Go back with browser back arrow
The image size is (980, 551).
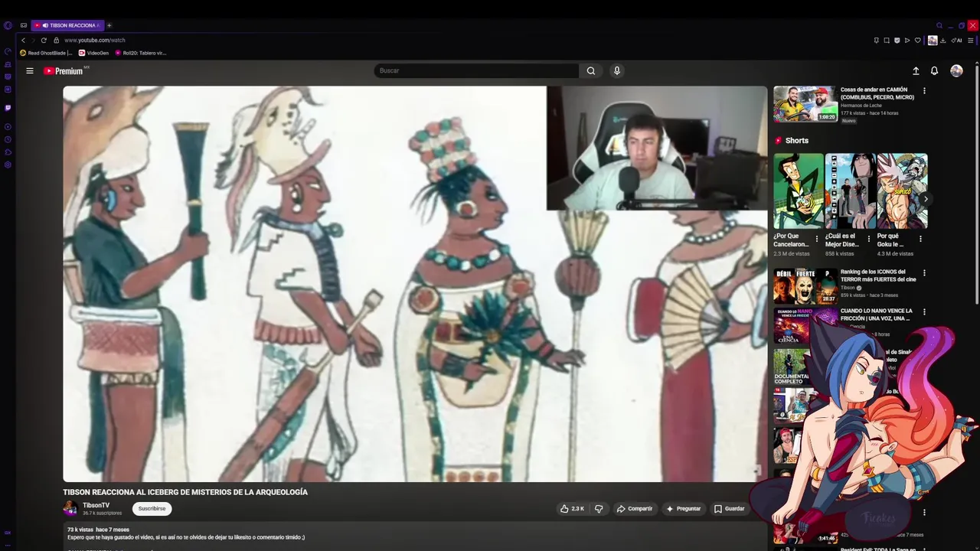[24, 40]
